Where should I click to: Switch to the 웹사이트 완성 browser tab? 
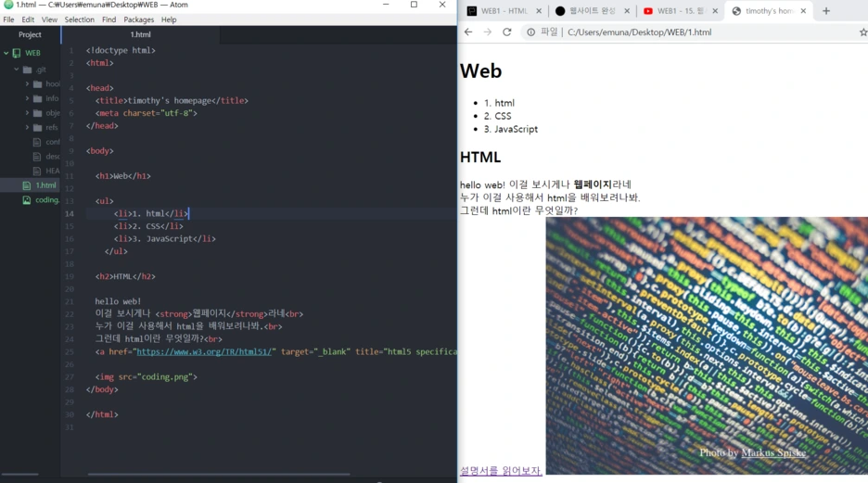click(x=593, y=10)
